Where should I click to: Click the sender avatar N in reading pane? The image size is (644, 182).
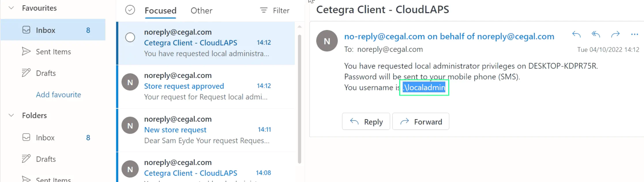[327, 41]
